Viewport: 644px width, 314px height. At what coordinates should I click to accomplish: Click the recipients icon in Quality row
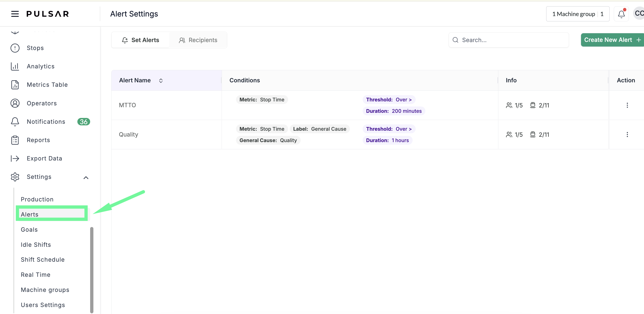click(509, 134)
